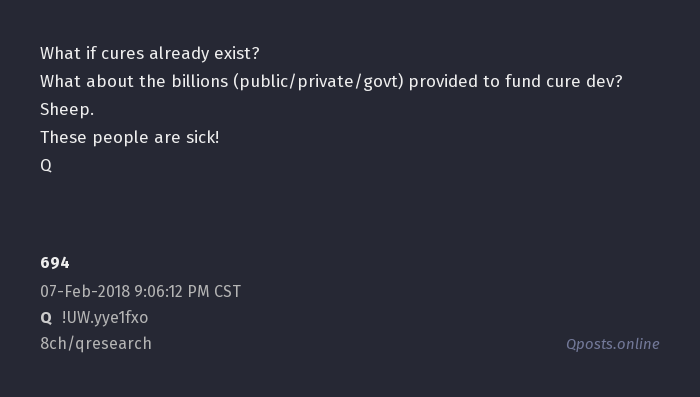The image size is (700, 397).
Task: Click the word 'provided' in second line
Action: click(443, 82)
